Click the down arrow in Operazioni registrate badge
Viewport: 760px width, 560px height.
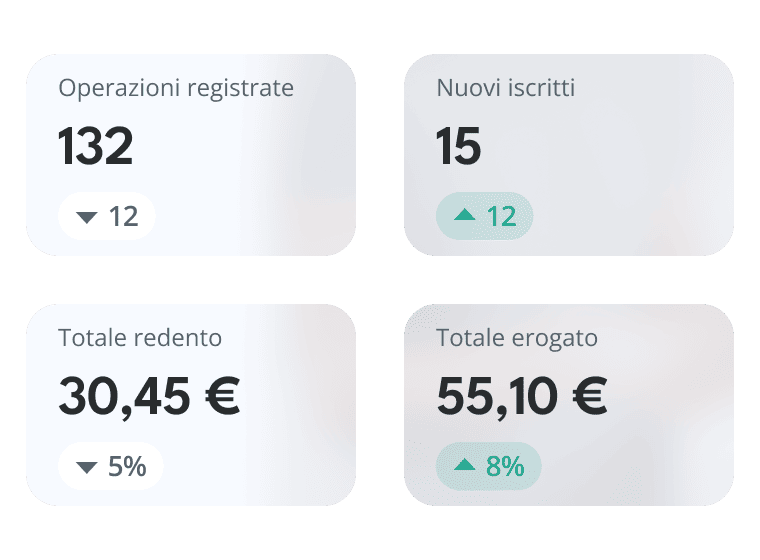(x=87, y=217)
